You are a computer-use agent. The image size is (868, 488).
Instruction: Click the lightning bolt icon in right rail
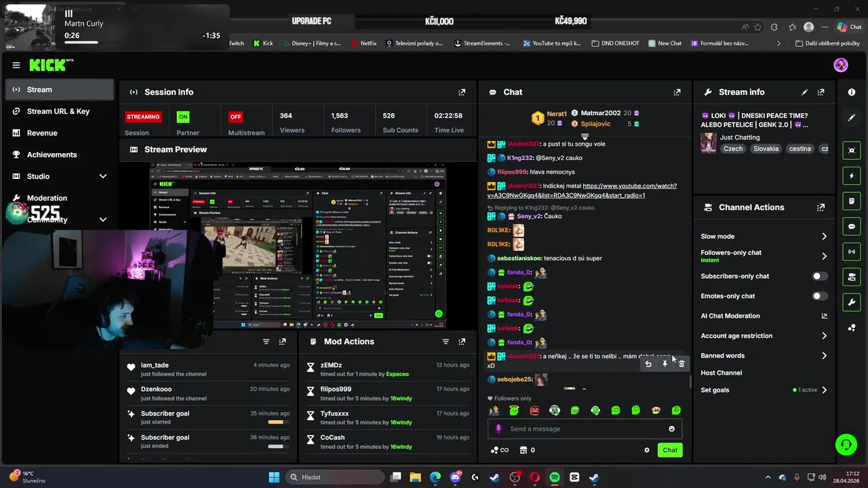click(852, 176)
